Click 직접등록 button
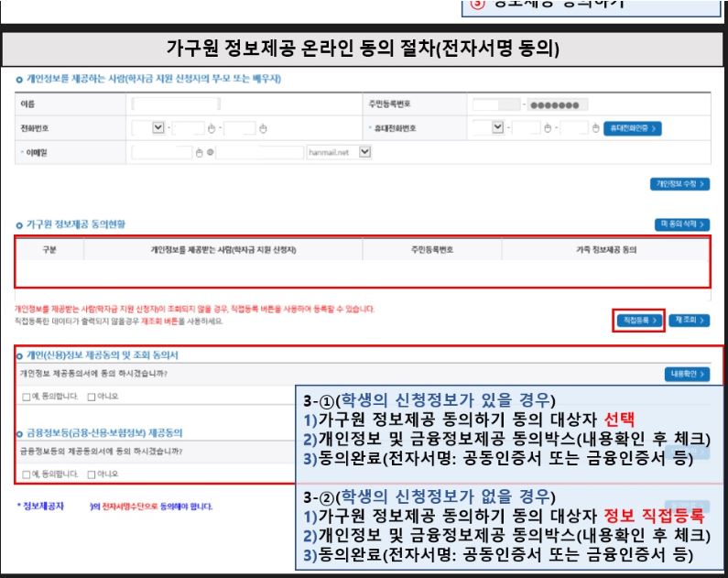Image resolution: width=728 pixels, height=578 pixels. 639,321
